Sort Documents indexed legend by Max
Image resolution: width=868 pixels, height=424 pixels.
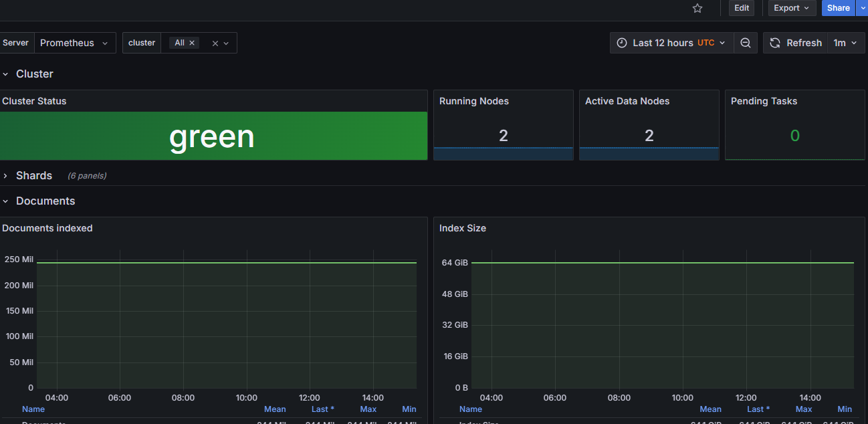pyautogui.click(x=368, y=409)
